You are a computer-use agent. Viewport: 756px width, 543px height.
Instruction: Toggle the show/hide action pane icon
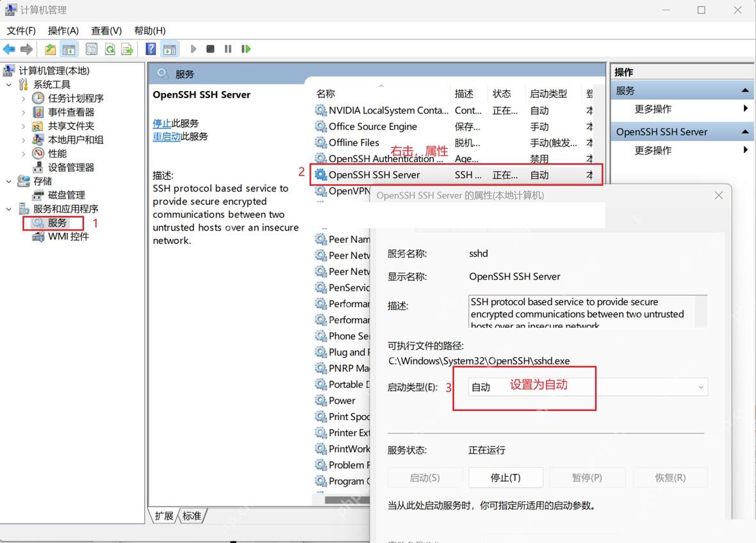tap(170, 49)
